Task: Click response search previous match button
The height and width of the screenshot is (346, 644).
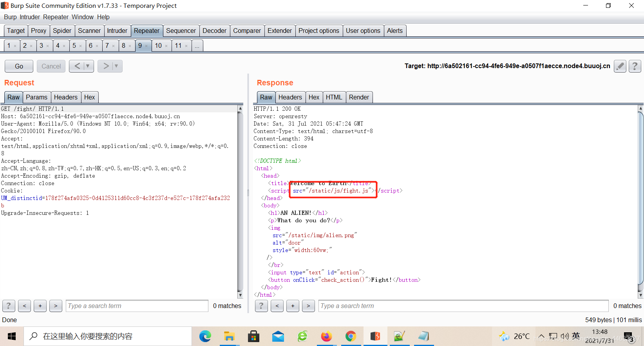Action: (x=277, y=306)
